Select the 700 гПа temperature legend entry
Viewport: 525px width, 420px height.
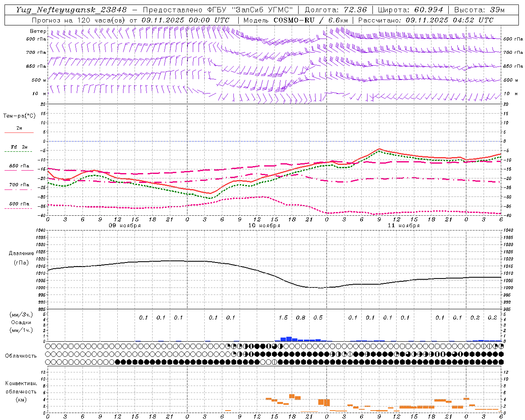pos(19,185)
